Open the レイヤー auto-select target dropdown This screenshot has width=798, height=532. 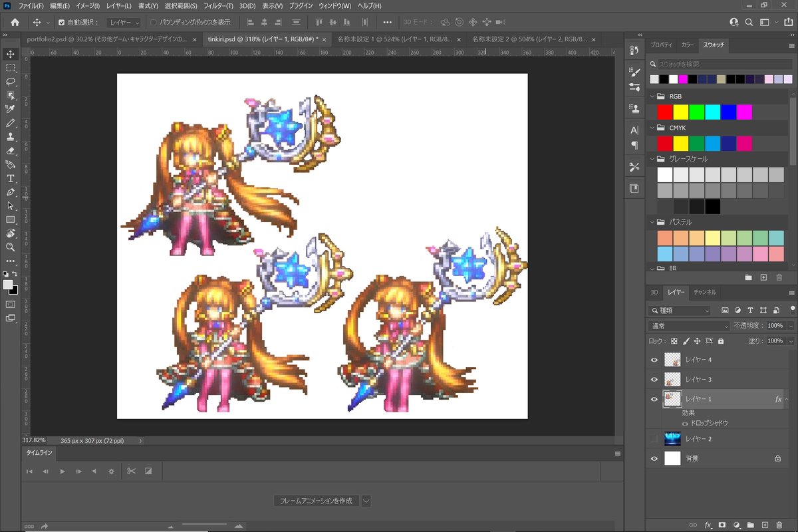point(124,22)
